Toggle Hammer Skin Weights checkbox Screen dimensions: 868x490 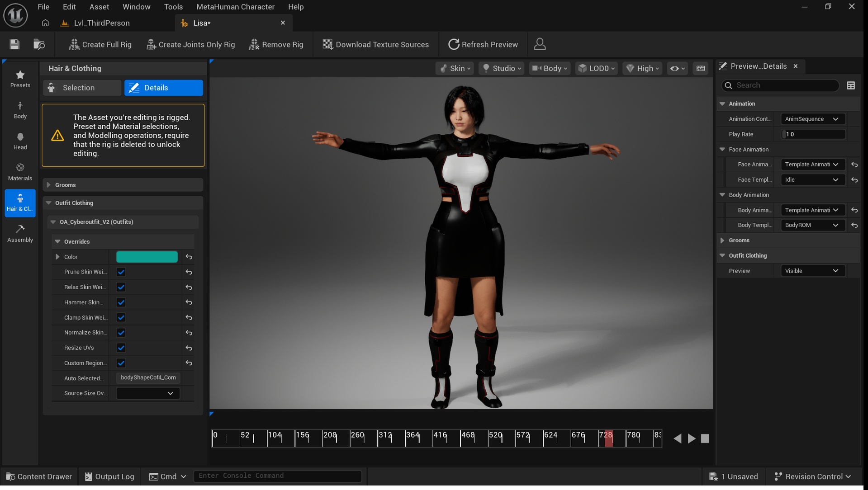pos(121,302)
